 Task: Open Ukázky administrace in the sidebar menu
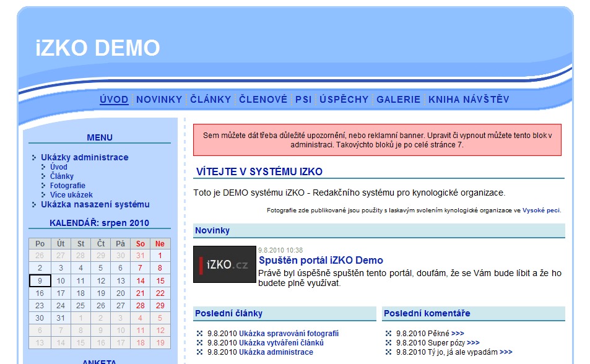coord(85,157)
